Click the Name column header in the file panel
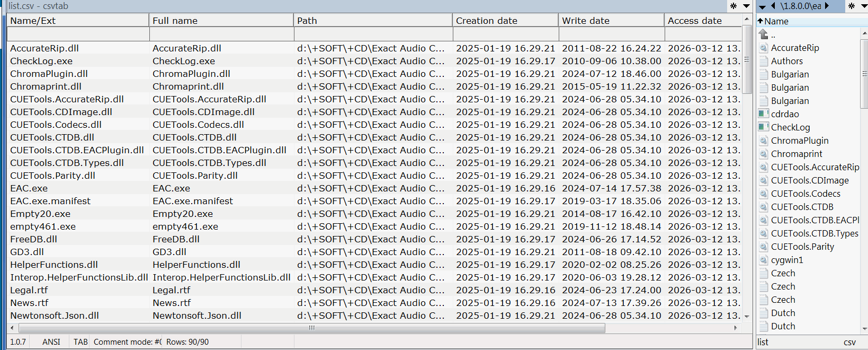 click(776, 21)
